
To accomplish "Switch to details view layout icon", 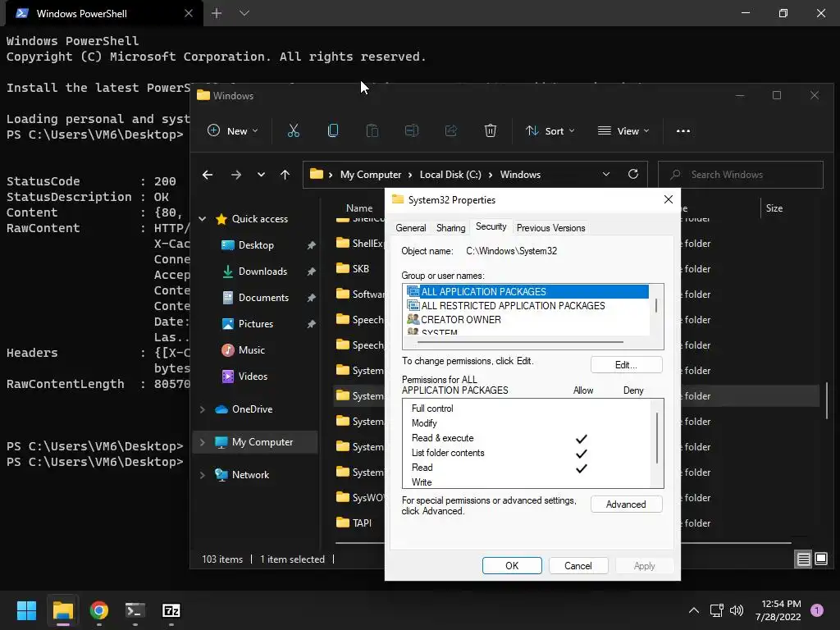I will pos(804,559).
